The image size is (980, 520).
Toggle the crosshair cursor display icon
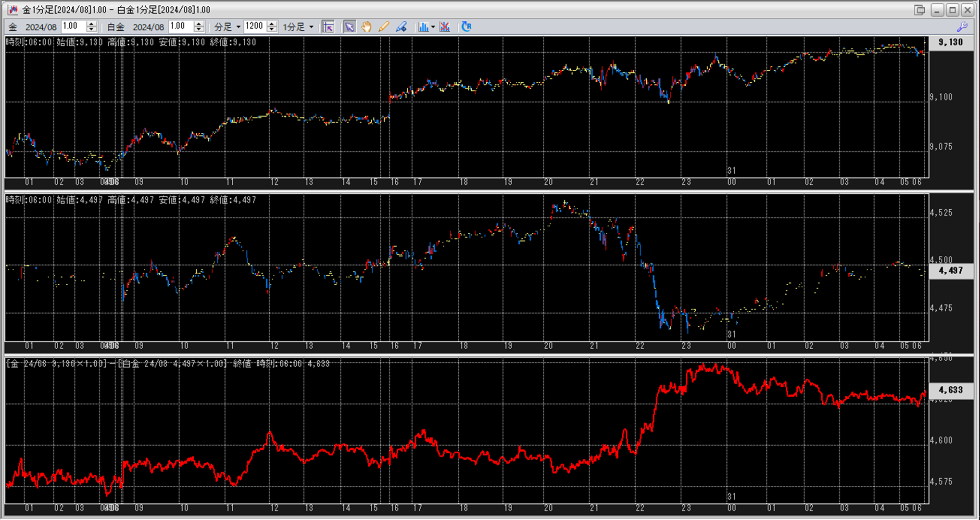328,27
